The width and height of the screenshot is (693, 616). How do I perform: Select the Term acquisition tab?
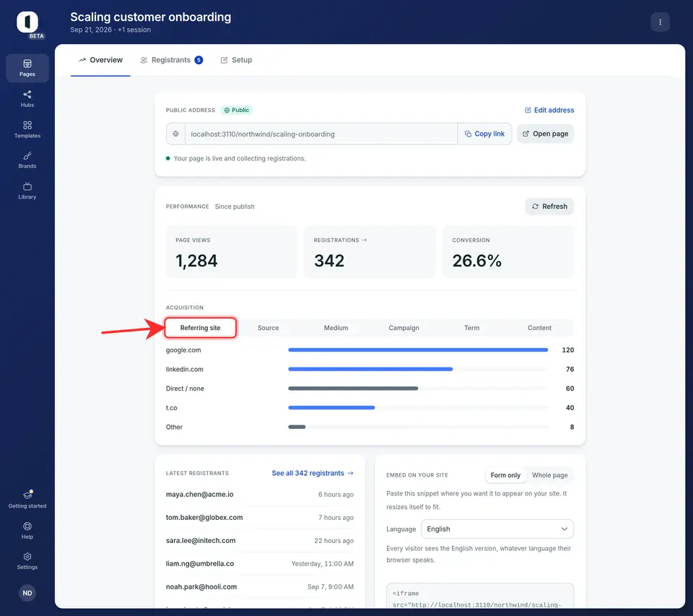(471, 328)
